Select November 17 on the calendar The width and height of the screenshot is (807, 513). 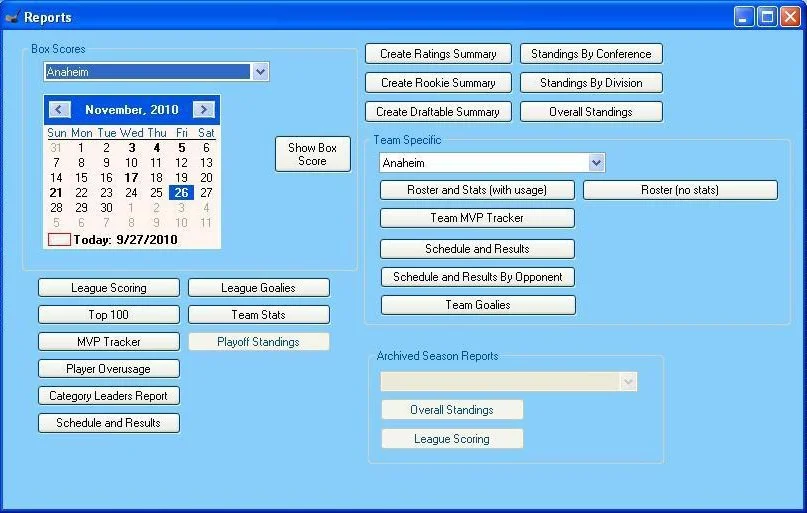[x=131, y=178]
